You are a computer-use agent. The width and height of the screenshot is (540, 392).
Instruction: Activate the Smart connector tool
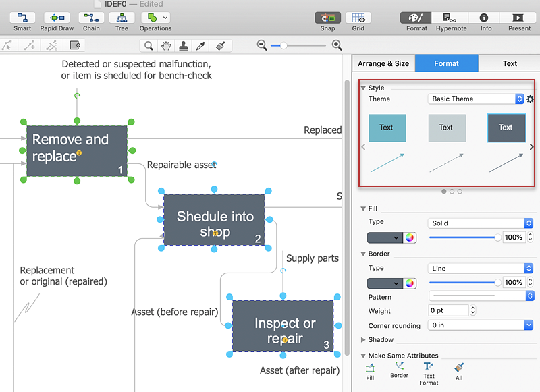(x=22, y=18)
